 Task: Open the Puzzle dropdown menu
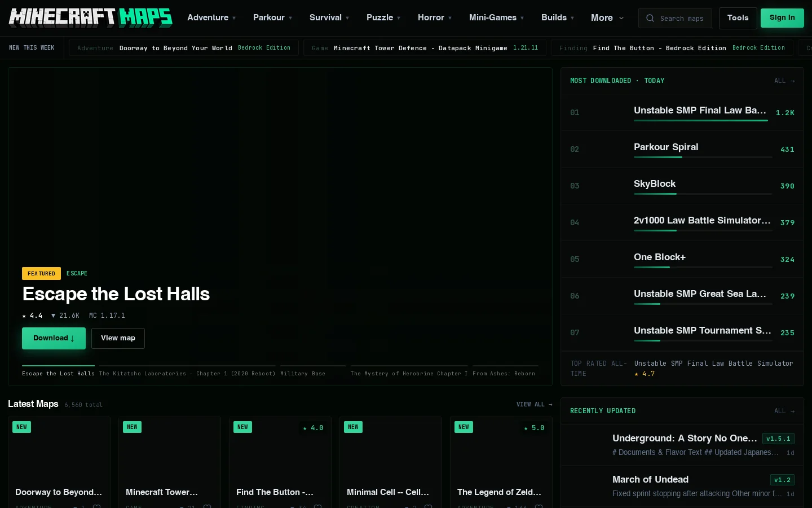pos(383,17)
